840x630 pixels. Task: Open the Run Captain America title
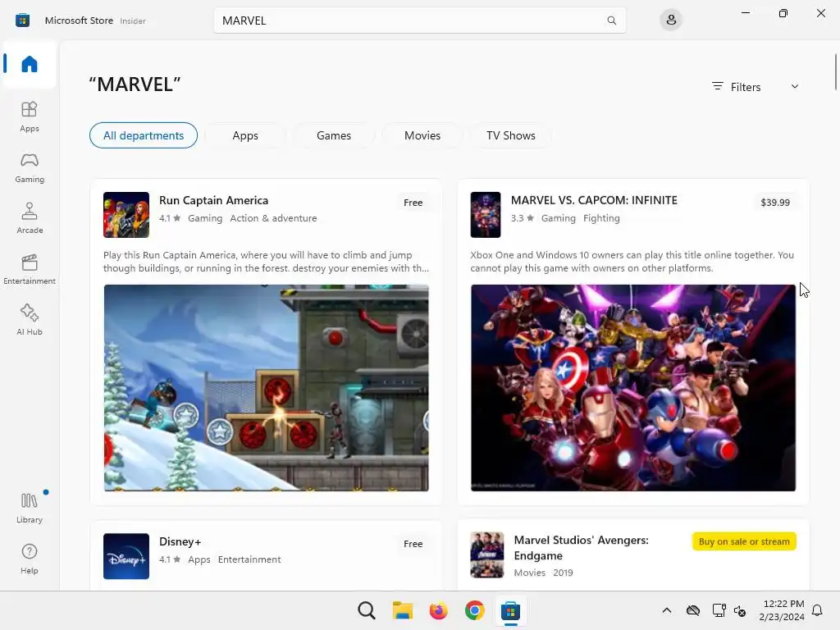pos(214,200)
